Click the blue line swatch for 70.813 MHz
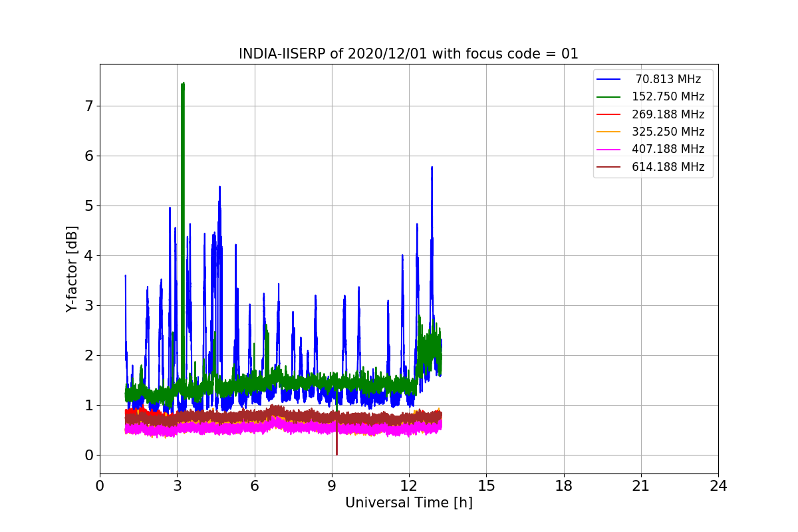Image resolution: width=798 pixels, height=532 pixels. point(608,79)
